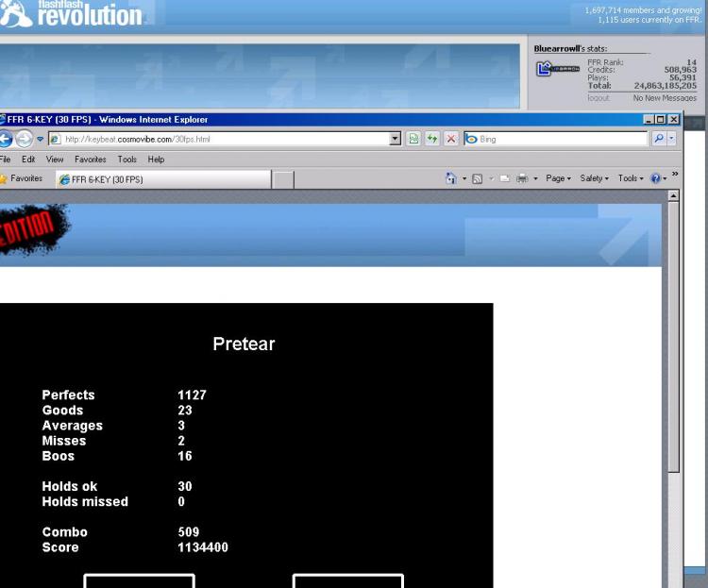Click the logout link
Viewport: 708px width, 588px height.
(598, 97)
